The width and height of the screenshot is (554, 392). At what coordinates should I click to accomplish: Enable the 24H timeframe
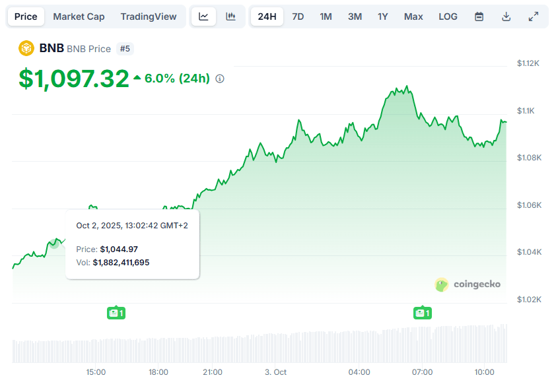(x=267, y=16)
